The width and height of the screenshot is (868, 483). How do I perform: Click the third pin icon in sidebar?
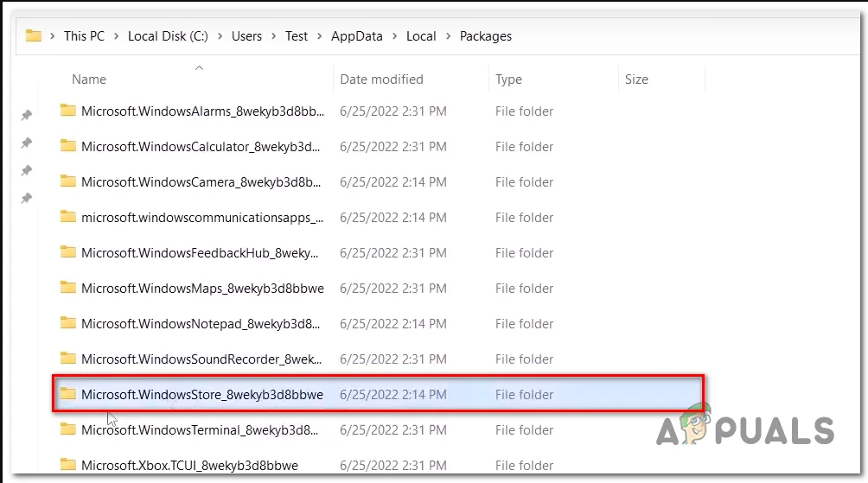point(27,170)
